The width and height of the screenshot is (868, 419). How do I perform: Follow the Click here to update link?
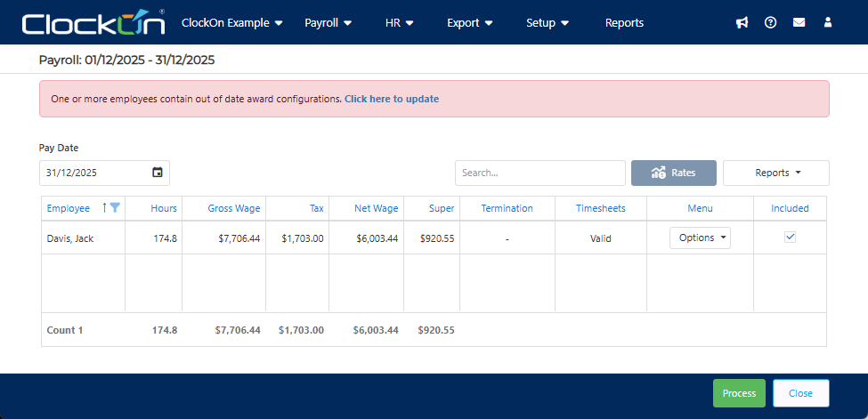pyautogui.click(x=392, y=99)
